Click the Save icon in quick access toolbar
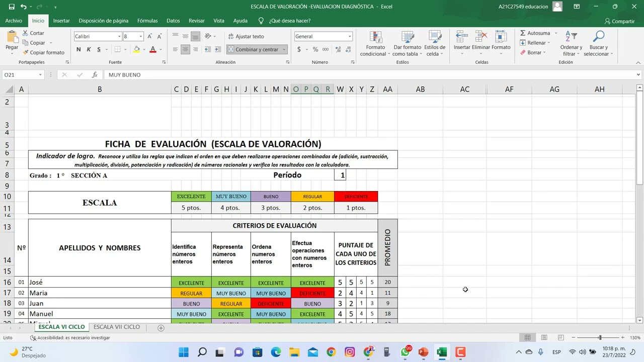Screen dimensions: 644x362 pos(12,7)
